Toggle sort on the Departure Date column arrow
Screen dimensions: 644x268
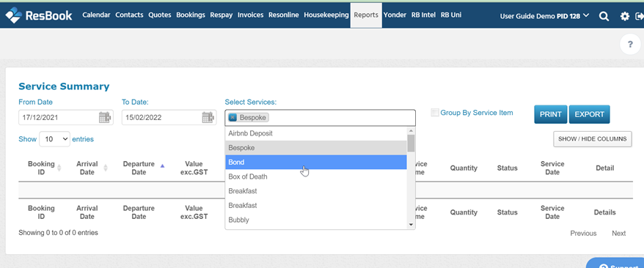tap(162, 166)
